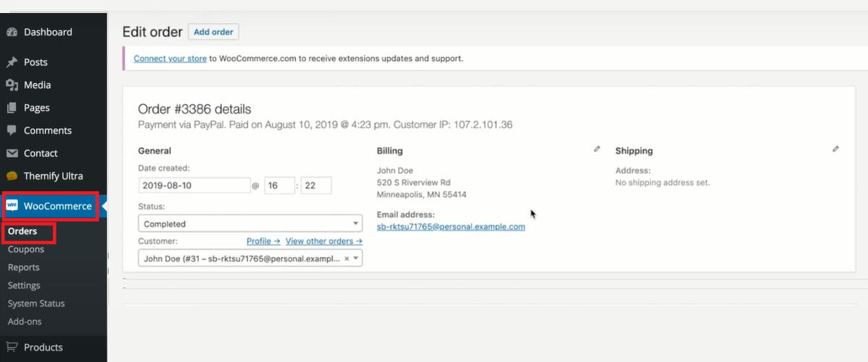Click the date created input field
This screenshot has width=868, height=362.
click(194, 185)
